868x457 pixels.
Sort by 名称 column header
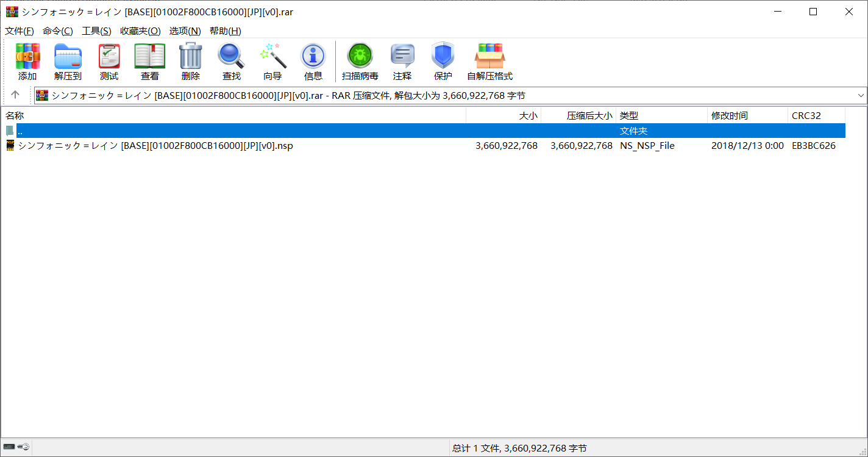click(233, 115)
